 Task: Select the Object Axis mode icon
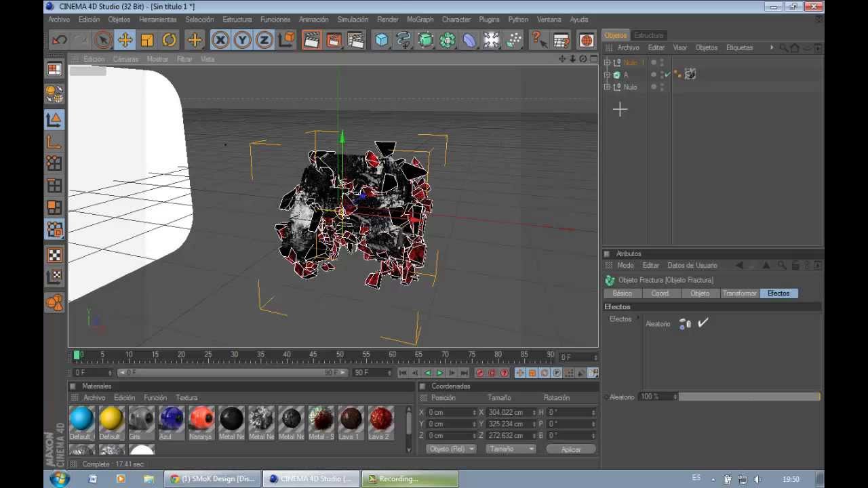click(x=54, y=142)
